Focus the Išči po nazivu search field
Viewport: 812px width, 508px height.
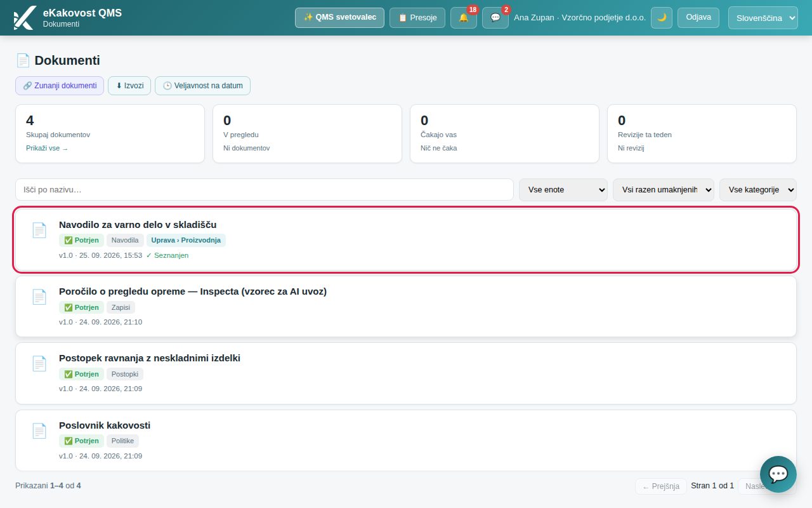point(265,190)
